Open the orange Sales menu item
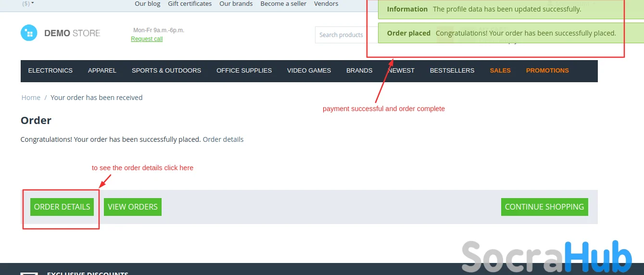 pos(500,71)
